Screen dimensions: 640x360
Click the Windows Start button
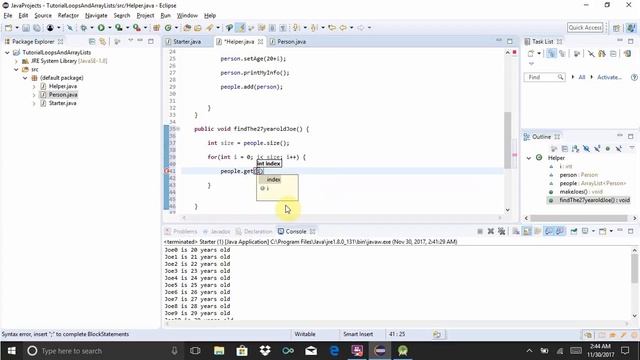pos(11,351)
